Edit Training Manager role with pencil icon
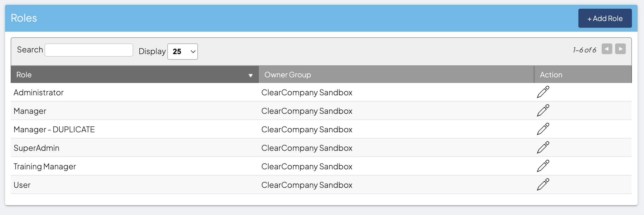This screenshot has width=644, height=215. pyautogui.click(x=543, y=166)
